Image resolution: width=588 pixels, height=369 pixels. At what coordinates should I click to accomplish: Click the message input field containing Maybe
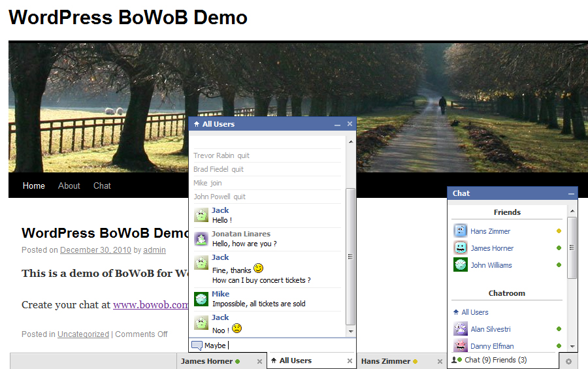[x=272, y=345]
